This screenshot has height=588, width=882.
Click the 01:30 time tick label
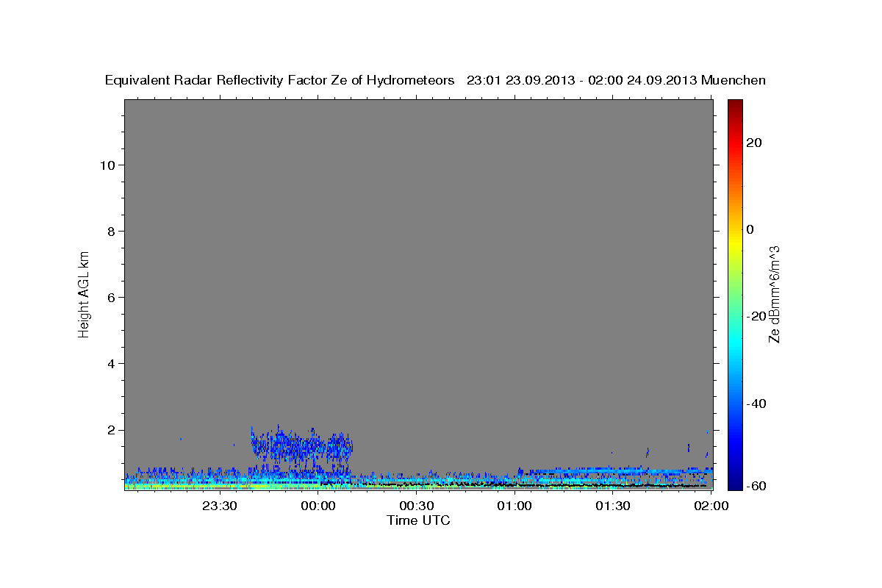613,506
